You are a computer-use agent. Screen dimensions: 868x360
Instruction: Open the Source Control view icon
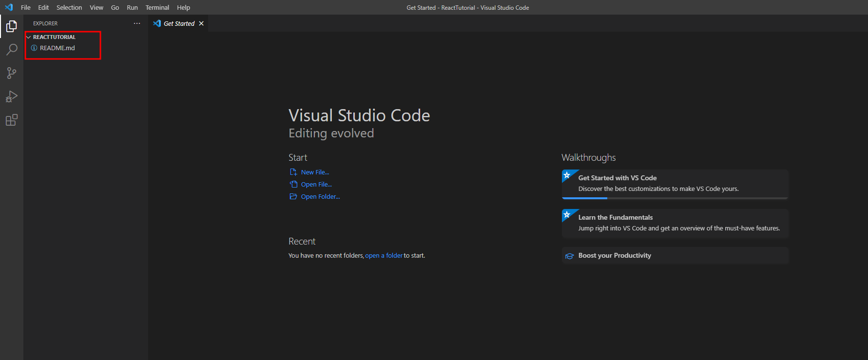click(12, 73)
